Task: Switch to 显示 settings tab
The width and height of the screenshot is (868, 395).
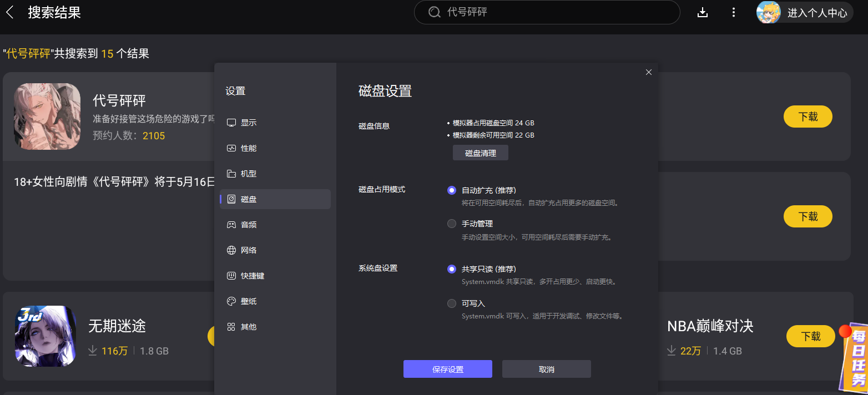Action: [x=275, y=123]
